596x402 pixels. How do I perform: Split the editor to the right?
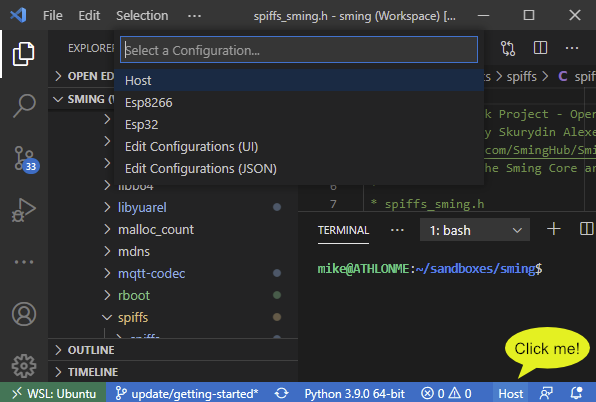coord(540,48)
